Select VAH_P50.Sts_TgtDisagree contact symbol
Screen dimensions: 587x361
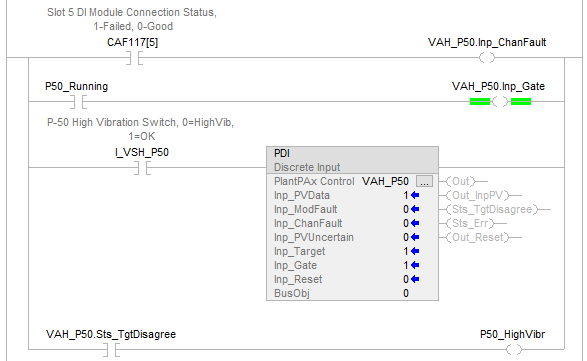[x=112, y=350]
